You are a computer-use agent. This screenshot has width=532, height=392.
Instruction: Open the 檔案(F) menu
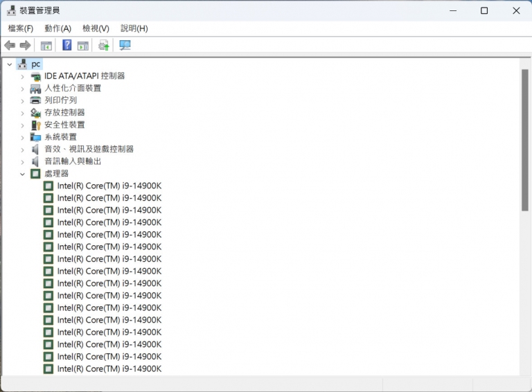[21, 28]
